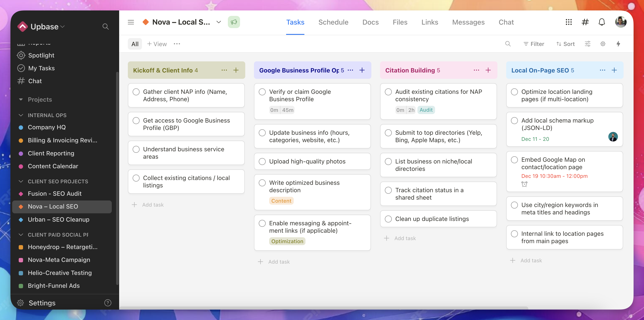The height and width of the screenshot is (320, 644).
Task: Click the display options sliders icon
Action: pos(587,44)
